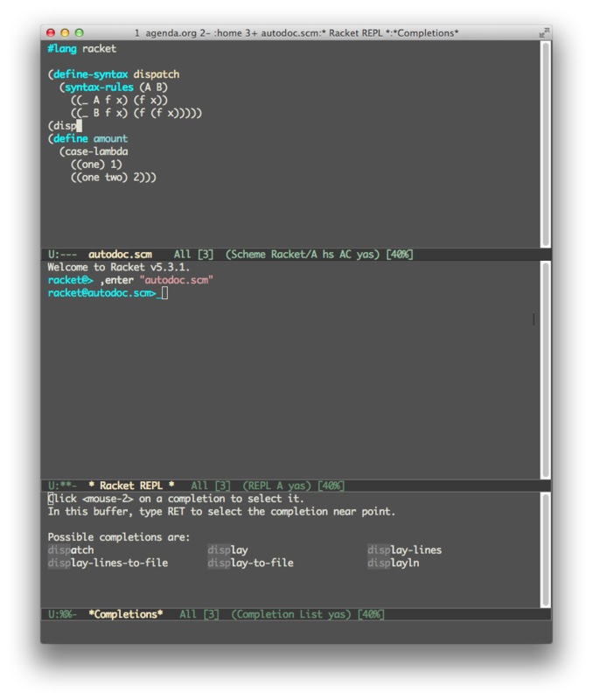Click 'U:%%-' status in Completions mode line
The height and width of the screenshot is (700, 593).
tap(62, 614)
